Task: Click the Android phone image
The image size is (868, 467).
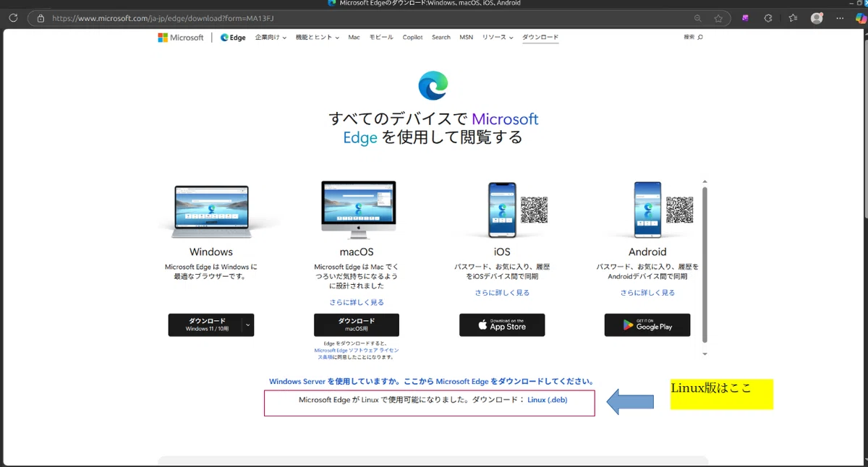Action: [x=647, y=210]
